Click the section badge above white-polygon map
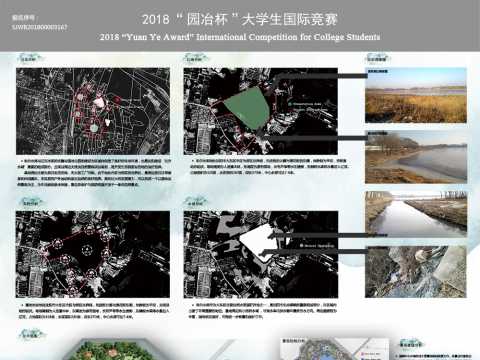 point(197,202)
